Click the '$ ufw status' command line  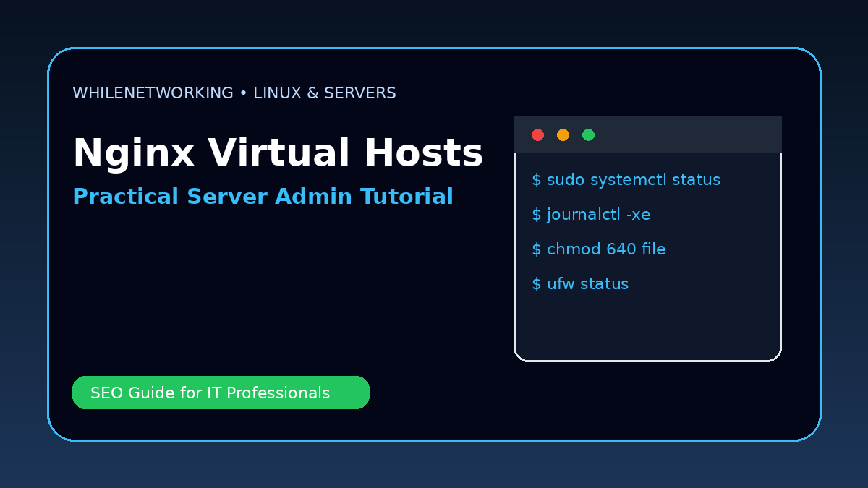(x=580, y=284)
